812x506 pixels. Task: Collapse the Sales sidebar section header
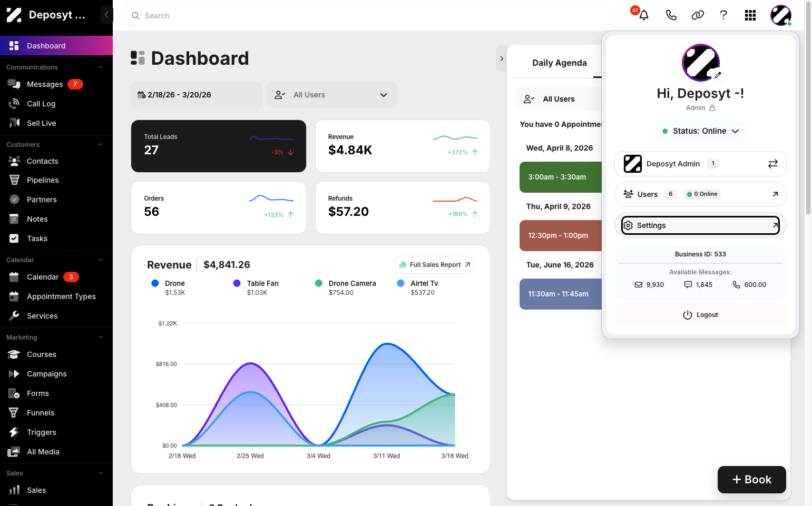(x=100, y=473)
